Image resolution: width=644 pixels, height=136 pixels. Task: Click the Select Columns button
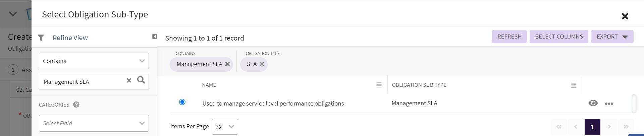coord(559,37)
